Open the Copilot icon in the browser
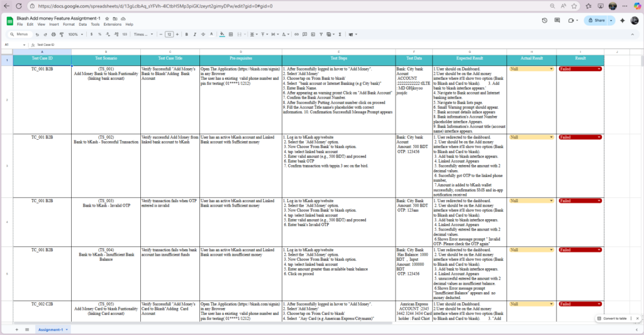Screen dimensions: 644x335 637,6
